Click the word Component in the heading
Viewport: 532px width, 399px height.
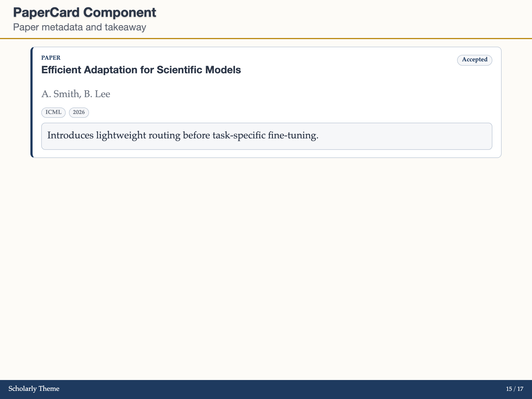(120, 12)
